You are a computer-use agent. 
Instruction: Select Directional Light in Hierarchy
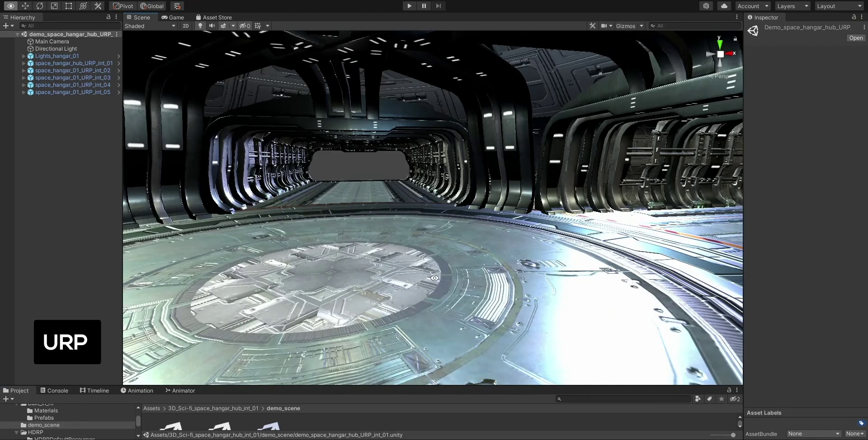[56, 48]
